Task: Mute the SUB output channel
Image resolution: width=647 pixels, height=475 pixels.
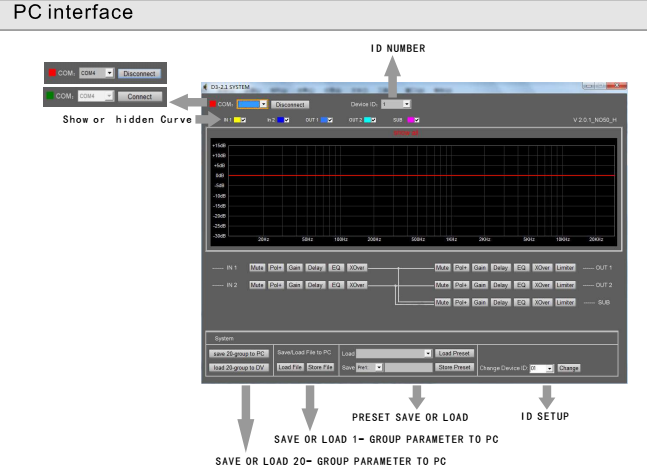Action: pyautogui.click(x=445, y=302)
